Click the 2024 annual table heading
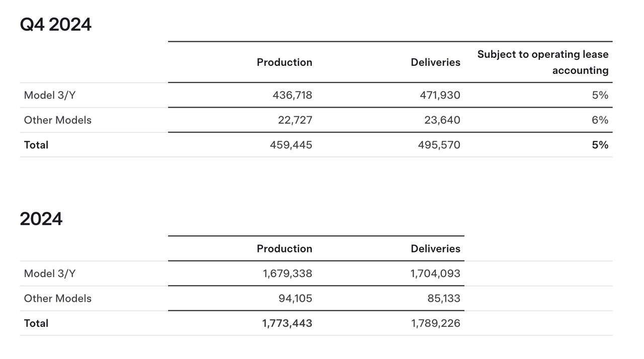This screenshot has width=644, height=359. tap(41, 219)
